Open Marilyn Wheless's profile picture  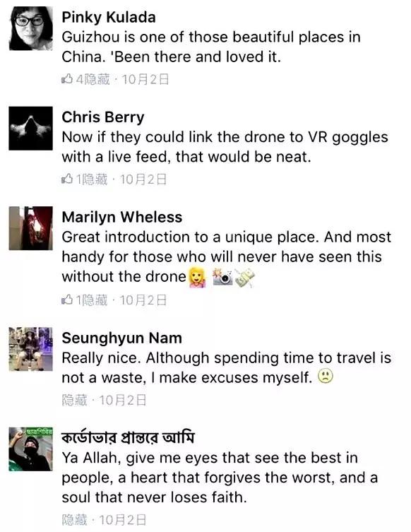coord(30,228)
